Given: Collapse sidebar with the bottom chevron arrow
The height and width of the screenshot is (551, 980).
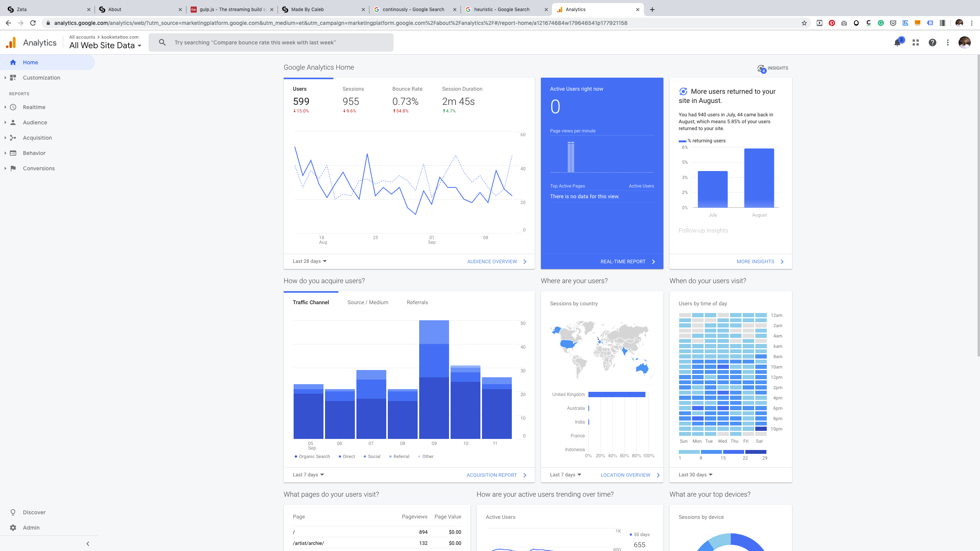Looking at the screenshot, I should [x=88, y=544].
